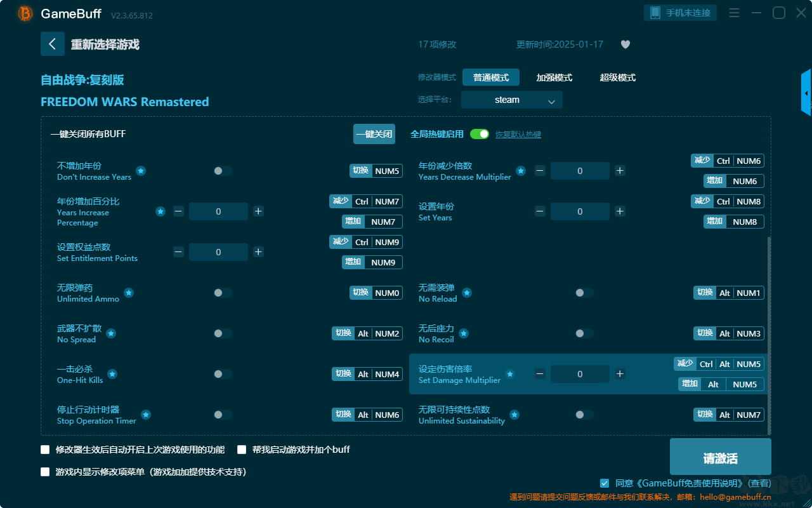Enable Stop Operation Timer toggle
812x508 pixels.
point(223,415)
